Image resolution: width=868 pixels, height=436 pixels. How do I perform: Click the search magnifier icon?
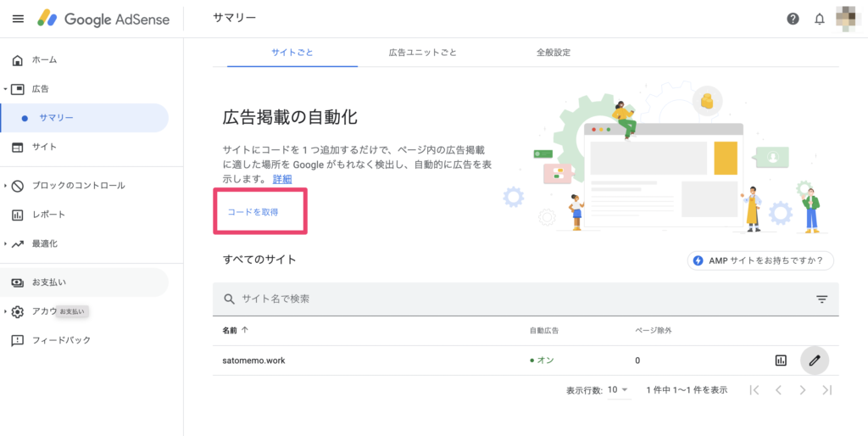pos(229,299)
